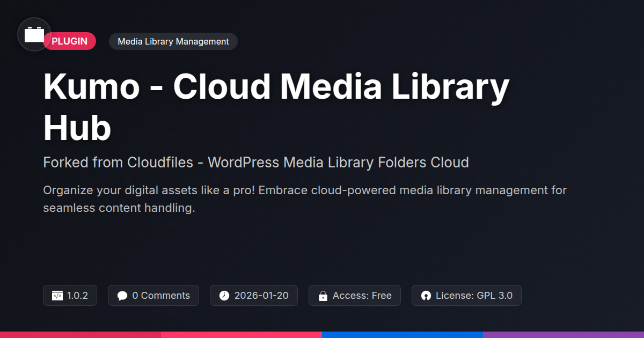The width and height of the screenshot is (644, 338).
Task: Select the 1.0.2 version label
Action: 78,296
